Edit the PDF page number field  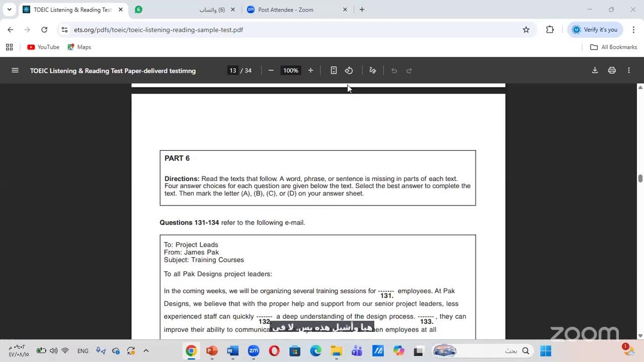pyautogui.click(x=232, y=70)
